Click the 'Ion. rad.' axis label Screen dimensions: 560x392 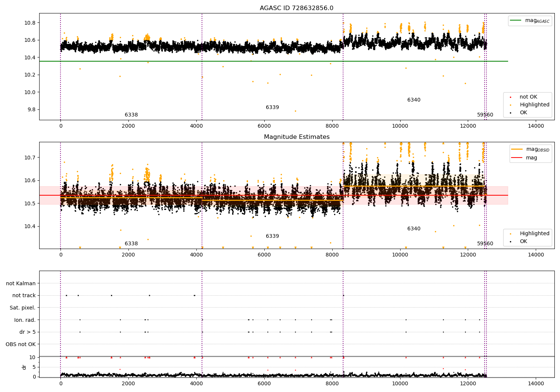click(25, 320)
